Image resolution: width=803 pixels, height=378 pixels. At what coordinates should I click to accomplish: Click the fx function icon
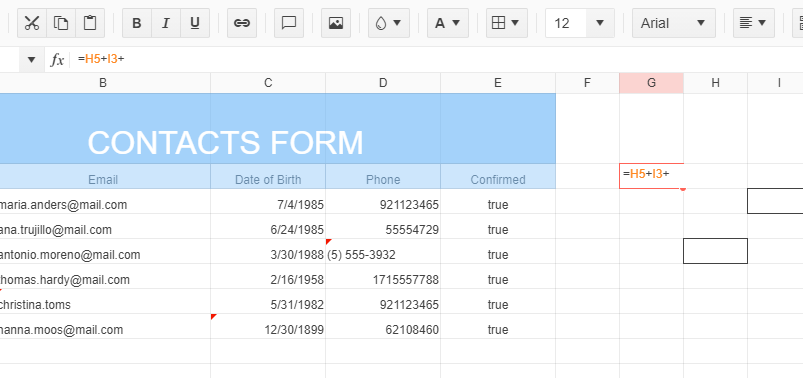[x=57, y=60]
